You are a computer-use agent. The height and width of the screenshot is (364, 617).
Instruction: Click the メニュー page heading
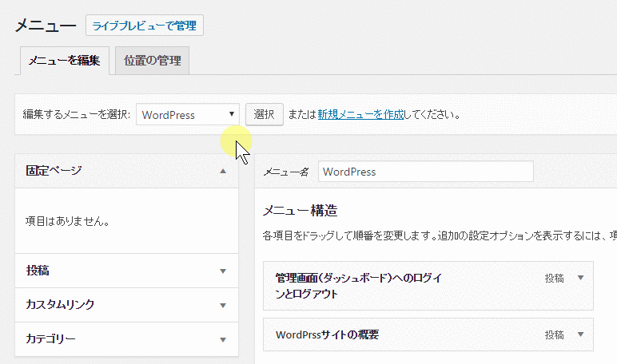pos(46,26)
